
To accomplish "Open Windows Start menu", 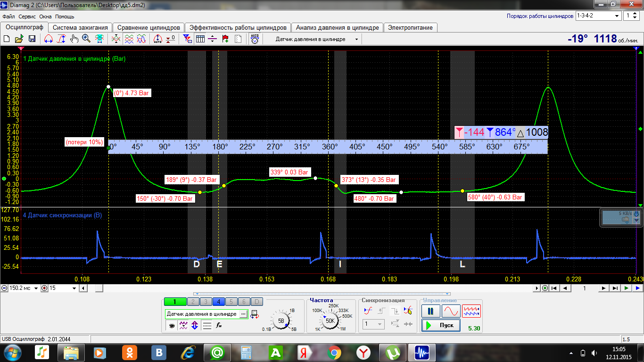I will [12, 353].
